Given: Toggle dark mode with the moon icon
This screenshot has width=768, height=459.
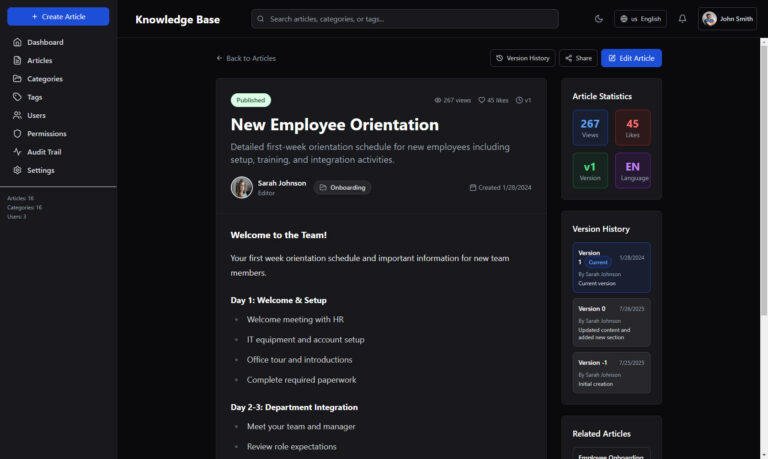Looking at the screenshot, I should (599, 18).
